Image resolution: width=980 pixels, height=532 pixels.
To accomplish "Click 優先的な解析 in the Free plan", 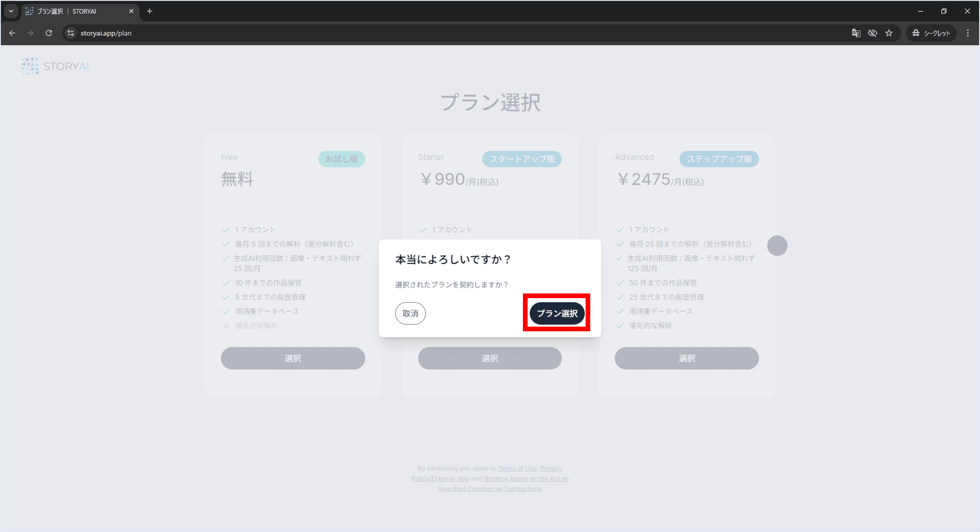I will pos(256,326).
